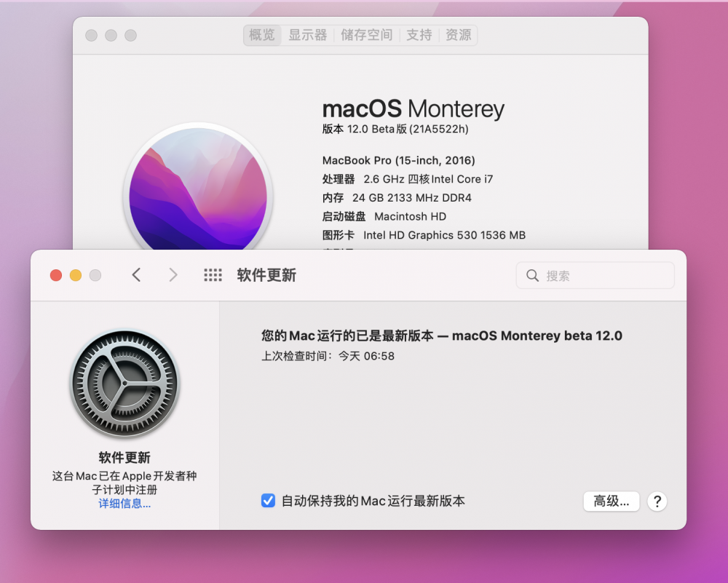Switch to the 资源 tab

[x=458, y=35]
